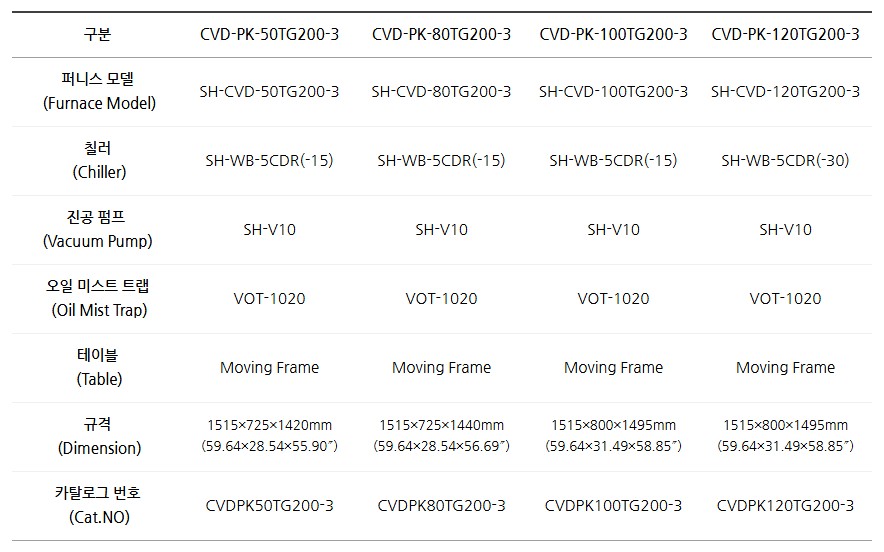This screenshot has height=552, width=884.
Task: Select furnace model SH-CVD-100TG200-3
Action: 613,91
